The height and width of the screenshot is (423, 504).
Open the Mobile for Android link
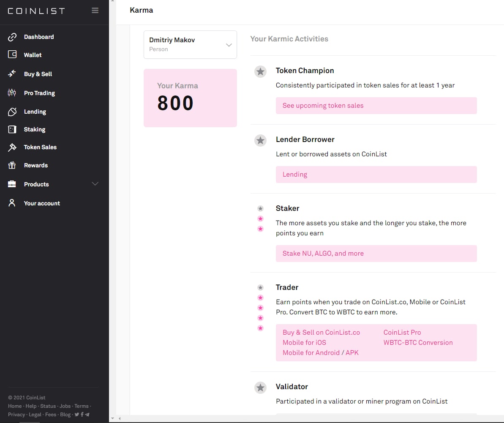311,352
